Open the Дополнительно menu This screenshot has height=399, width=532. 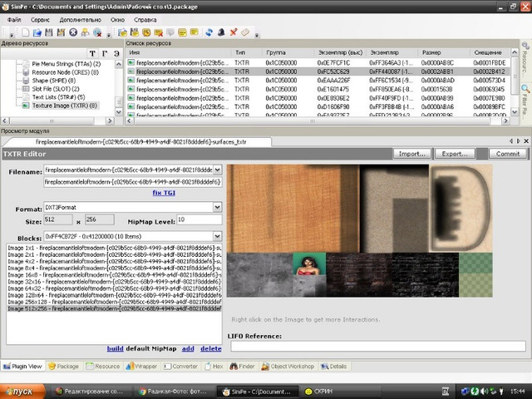[x=81, y=20]
